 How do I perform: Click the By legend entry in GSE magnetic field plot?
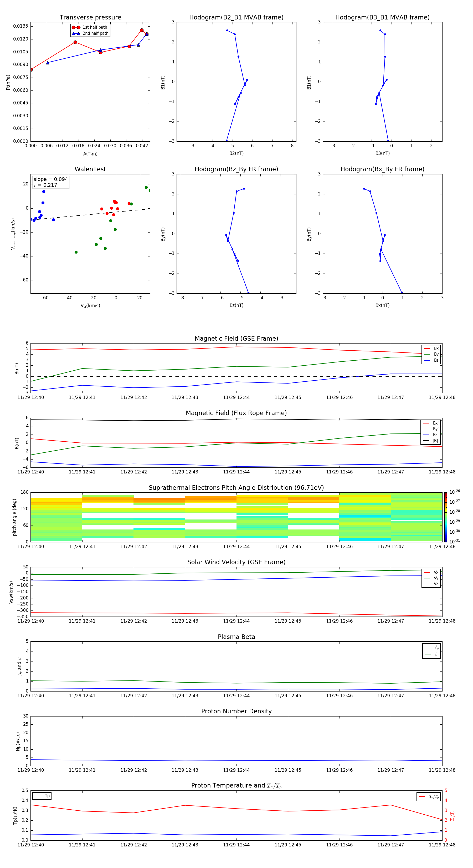[x=431, y=354]
